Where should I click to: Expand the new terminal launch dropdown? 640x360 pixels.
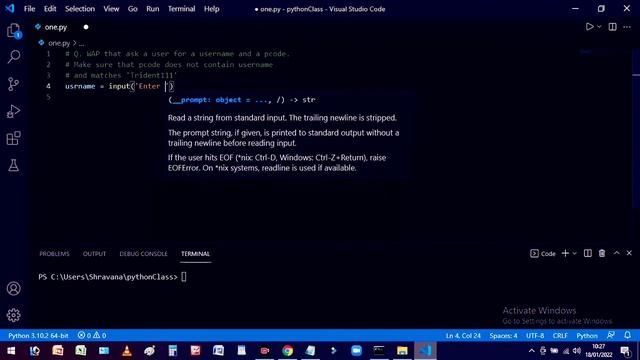(x=574, y=253)
